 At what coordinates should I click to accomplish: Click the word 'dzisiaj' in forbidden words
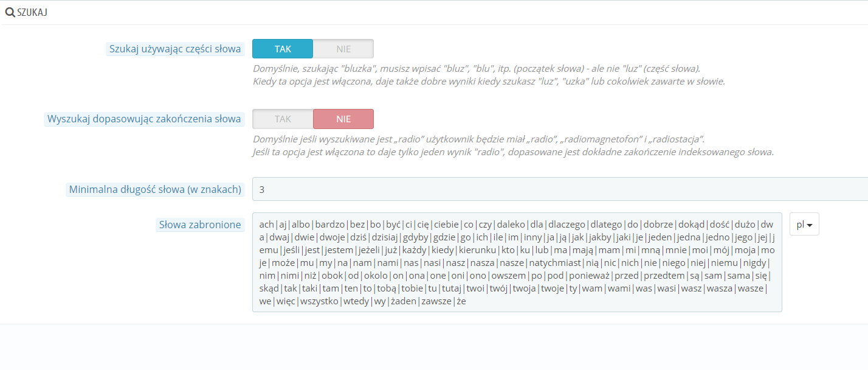(384, 237)
